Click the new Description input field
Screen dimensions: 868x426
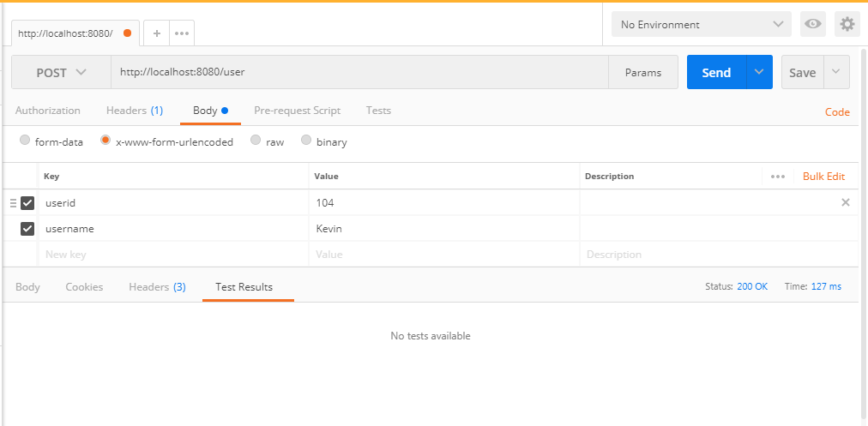pos(719,255)
